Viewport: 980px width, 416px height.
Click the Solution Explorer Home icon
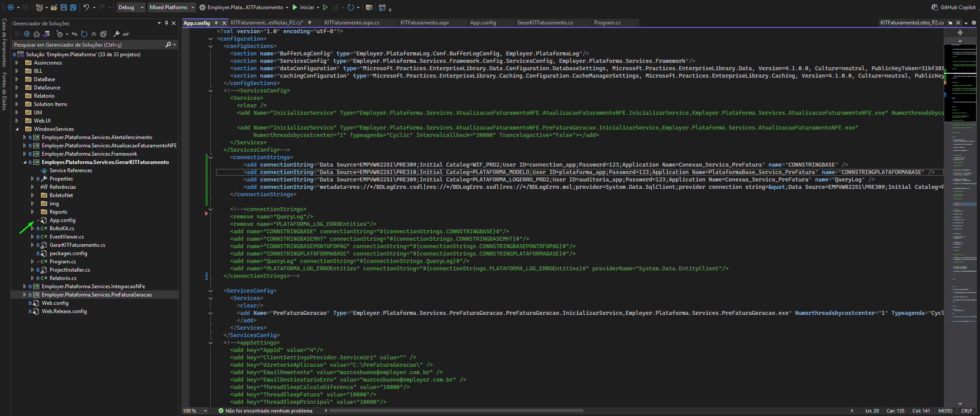(x=37, y=34)
